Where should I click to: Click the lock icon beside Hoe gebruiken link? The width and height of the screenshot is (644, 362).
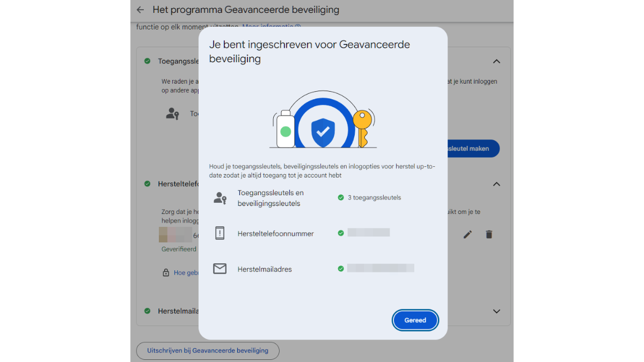pos(166,272)
